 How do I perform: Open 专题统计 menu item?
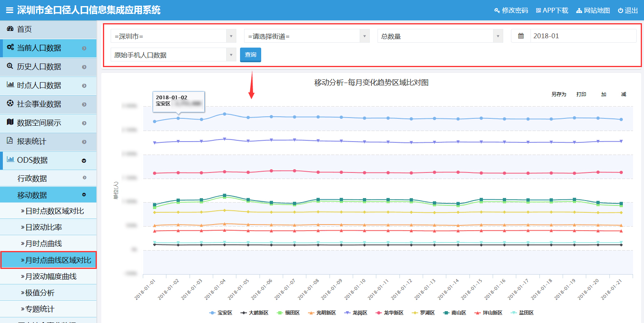48,309
